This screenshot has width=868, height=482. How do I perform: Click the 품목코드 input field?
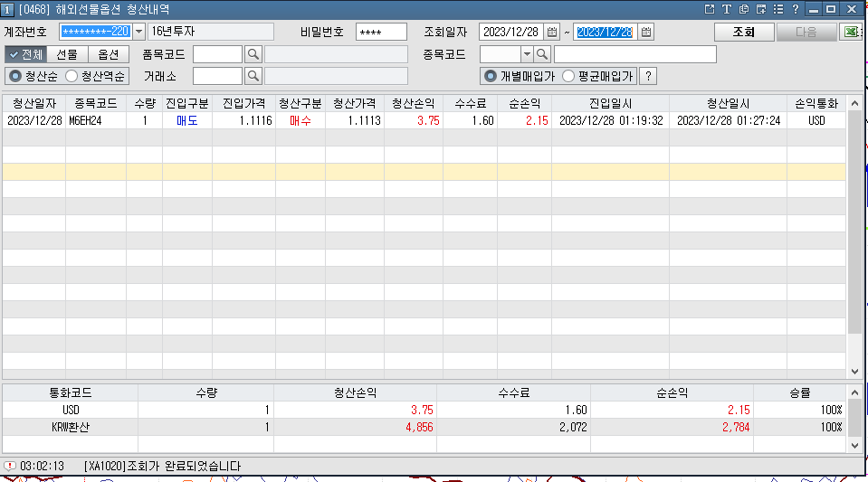[x=217, y=54]
